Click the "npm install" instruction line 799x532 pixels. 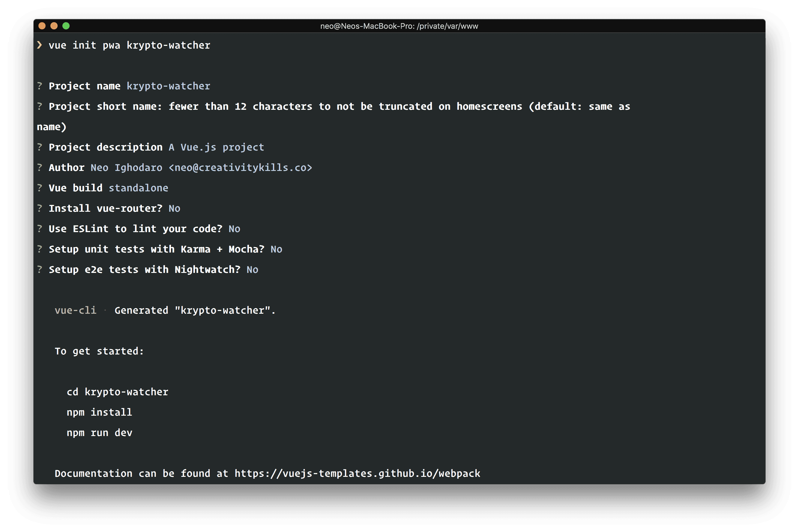coord(99,412)
